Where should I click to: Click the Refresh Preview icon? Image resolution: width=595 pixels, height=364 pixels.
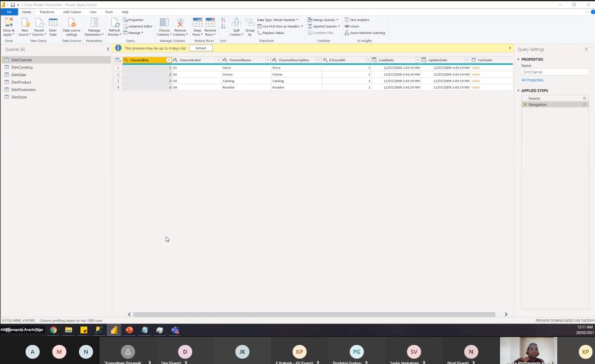click(x=115, y=22)
